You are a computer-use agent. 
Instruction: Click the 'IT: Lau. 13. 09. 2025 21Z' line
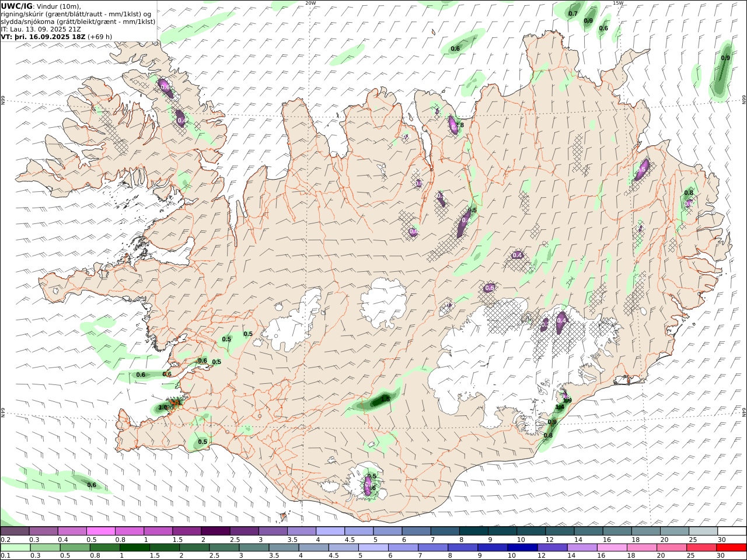click(x=41, y=29)
